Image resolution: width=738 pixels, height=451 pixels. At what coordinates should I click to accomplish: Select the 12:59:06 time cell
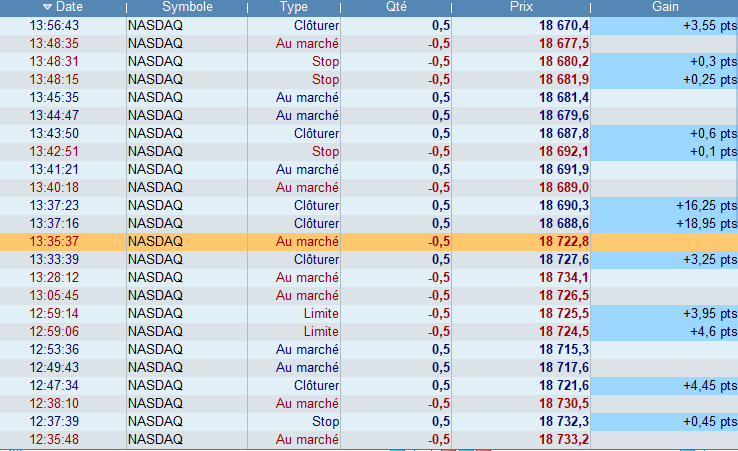click(54, 331)
